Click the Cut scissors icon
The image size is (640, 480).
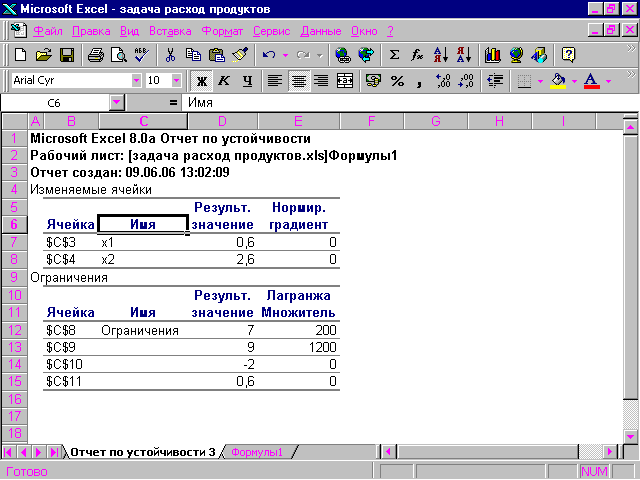170,55
